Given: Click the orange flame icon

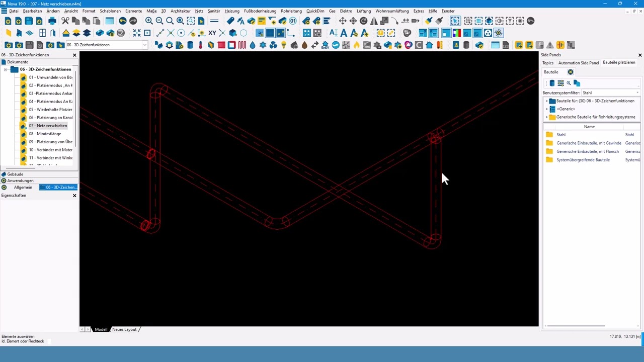Looking at the screenshot, I should pos(357,45).
